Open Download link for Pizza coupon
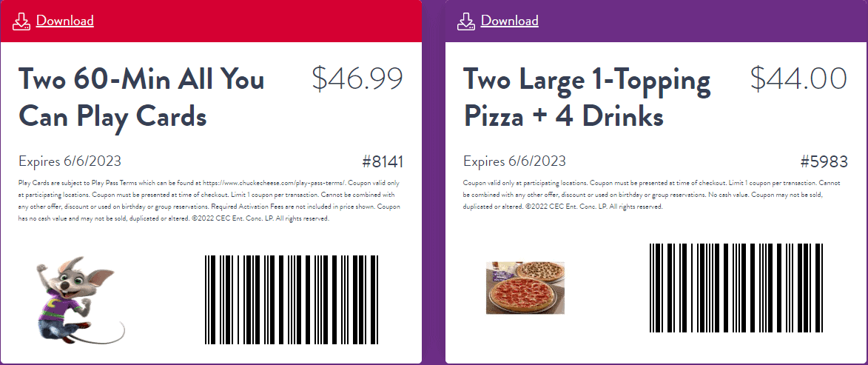This screenshot has width=868, height=365. (509, 21)
